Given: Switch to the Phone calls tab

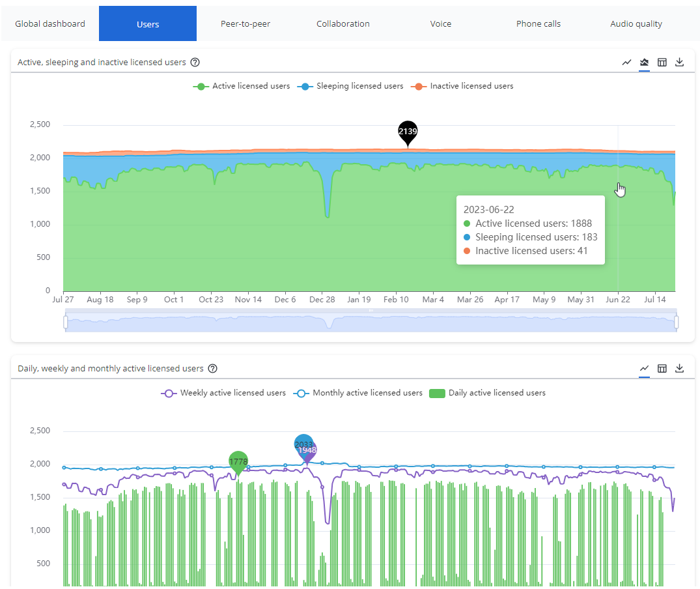Looking at the screenshot, I should click(x=539, y=23).
